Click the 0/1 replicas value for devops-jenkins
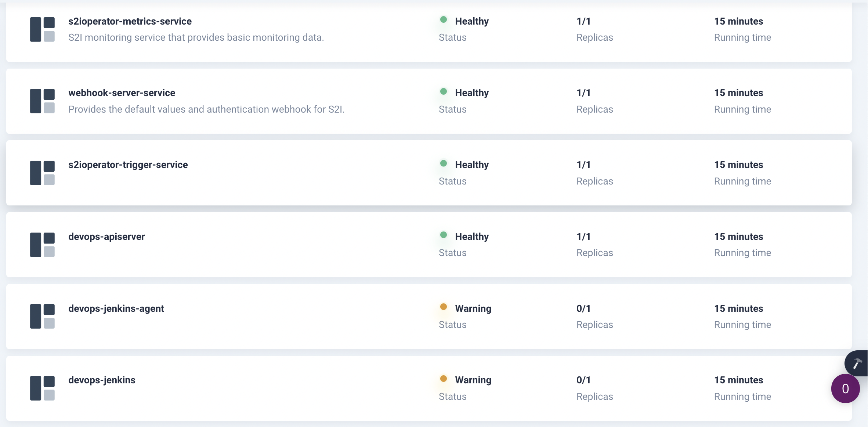This screenshot has height=427, width=868. (x=583, y=380)
